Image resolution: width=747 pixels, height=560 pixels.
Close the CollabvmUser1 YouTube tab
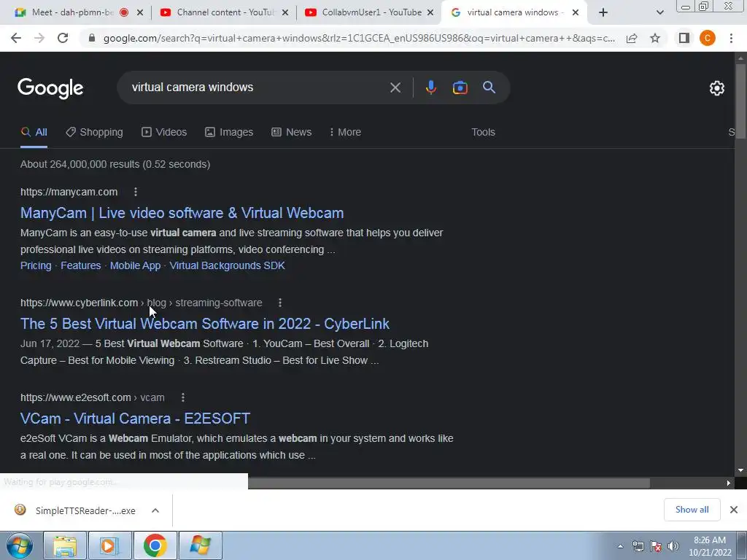coord(430,13)
